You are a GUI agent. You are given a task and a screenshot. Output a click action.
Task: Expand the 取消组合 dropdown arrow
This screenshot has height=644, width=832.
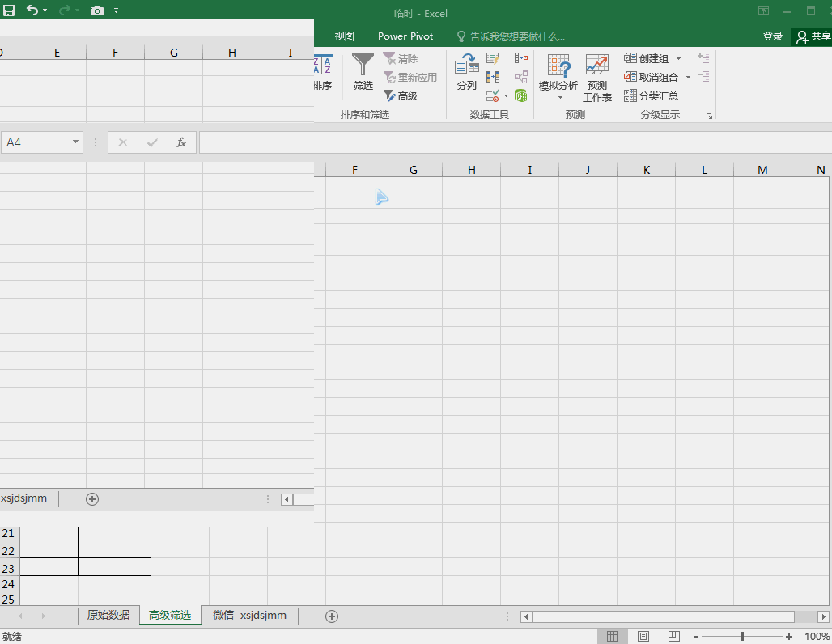coord(688,77)
